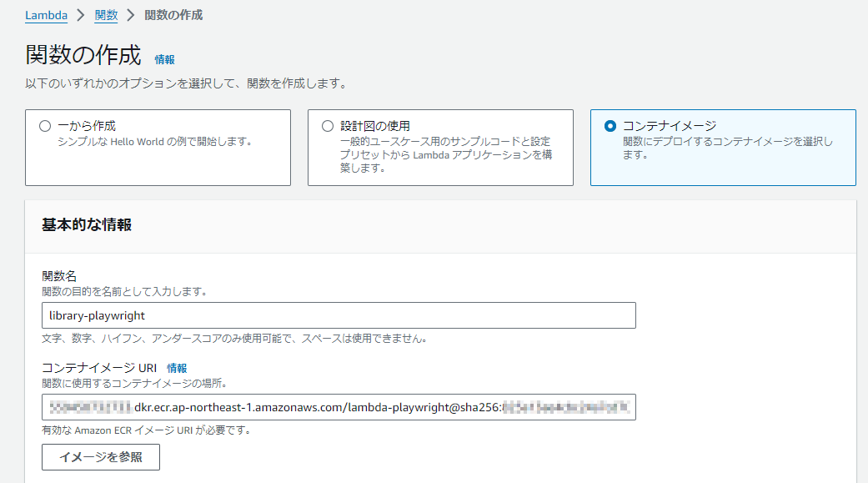
Task: Select the 設計図の使用 radio button
Action: [327, 125]
